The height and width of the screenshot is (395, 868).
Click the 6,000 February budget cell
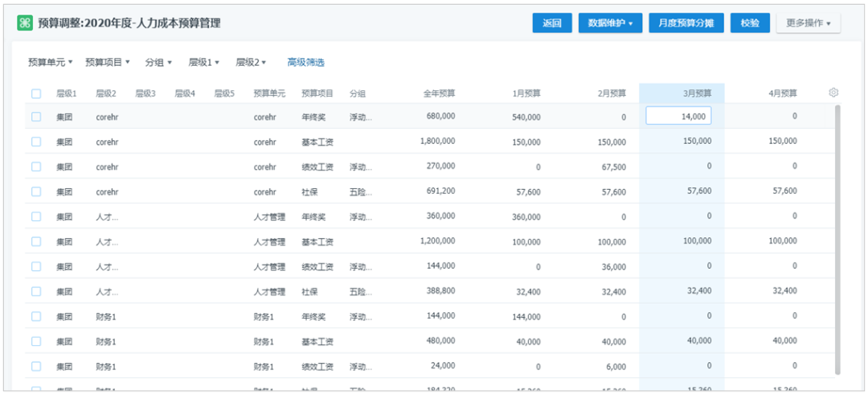616,367
